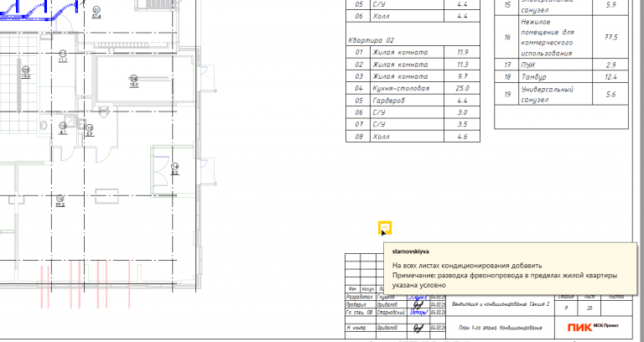Click room tag 13 with area 4.1
The height and width of the screenshot is (342, 644).
(x=63, y=128)
